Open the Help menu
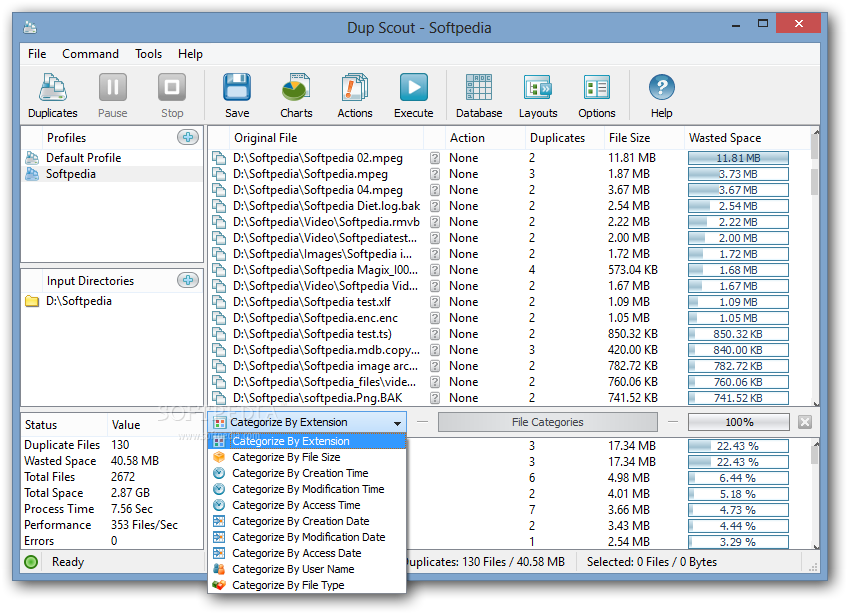Screen dimensions: 848x614 (190, 54)
